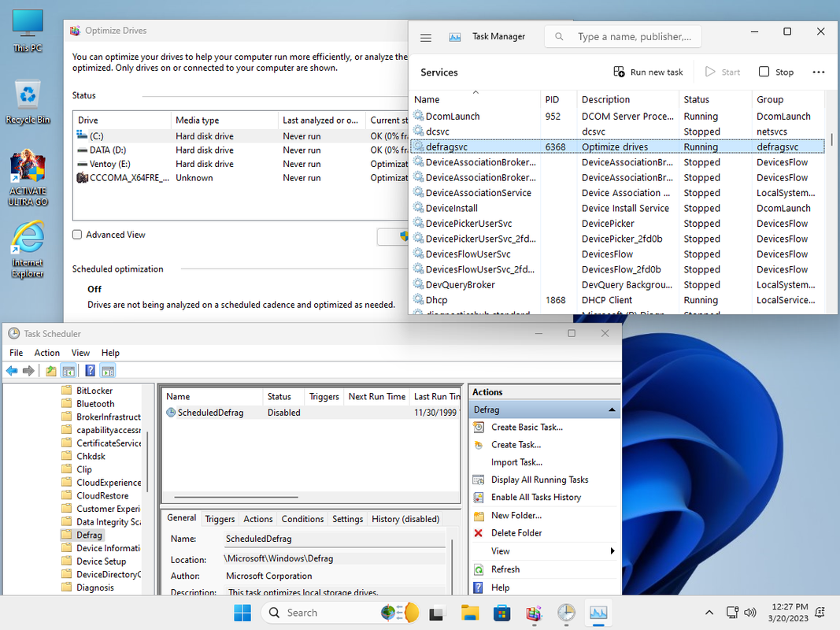Toggle Show/Hide Action Pane toolbar icon
This screenshot has width=840, height=630.
pos(108,371)
